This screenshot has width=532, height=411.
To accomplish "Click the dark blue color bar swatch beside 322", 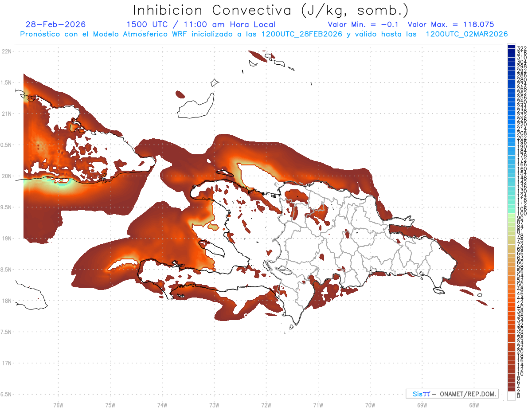I will pyautogui.click(x=511, y=47).
